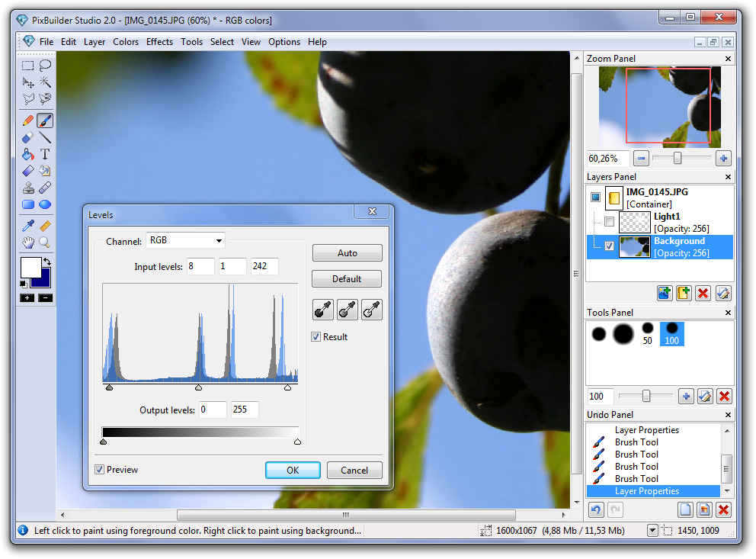Toggle the Preview checkbox in Levels dialog
This screenshot has height=559, width=756.
pos(100,470)
